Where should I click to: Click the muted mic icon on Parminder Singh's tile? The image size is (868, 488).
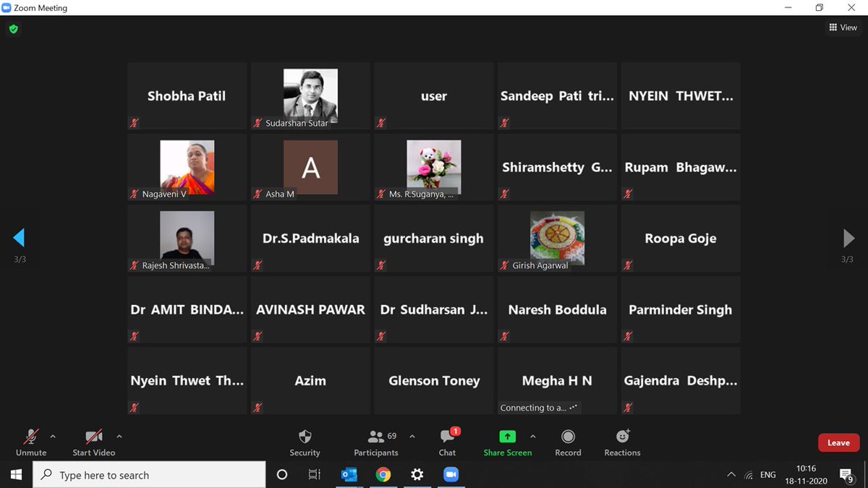pyautogui.click(x=628, y=336)
